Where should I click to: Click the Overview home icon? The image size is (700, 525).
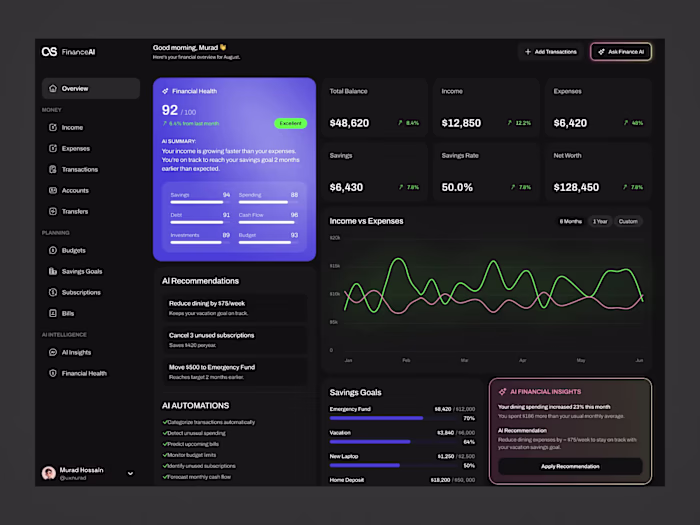tap(53, 88)
